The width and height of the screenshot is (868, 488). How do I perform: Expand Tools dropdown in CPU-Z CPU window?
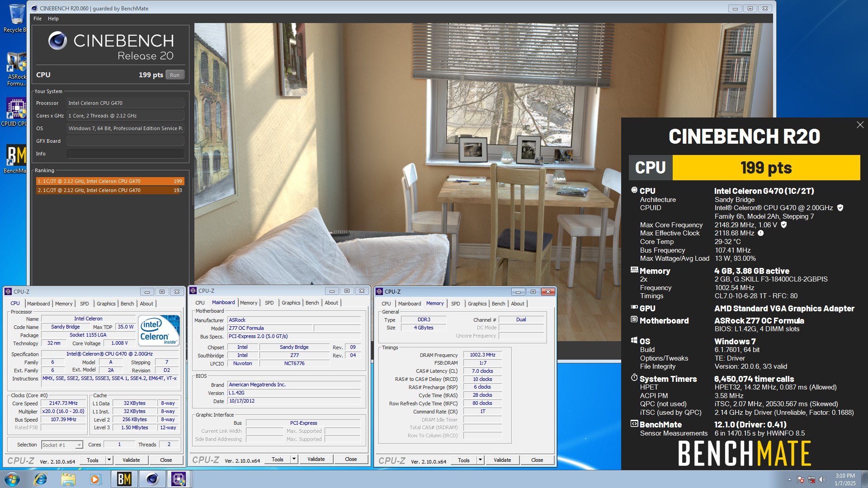point(109,460)
